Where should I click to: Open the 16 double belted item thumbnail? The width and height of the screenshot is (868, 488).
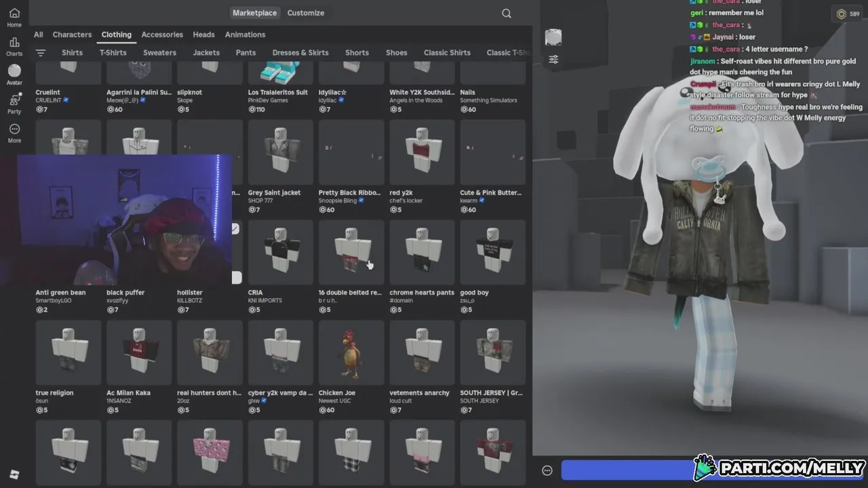coord(351,252)
